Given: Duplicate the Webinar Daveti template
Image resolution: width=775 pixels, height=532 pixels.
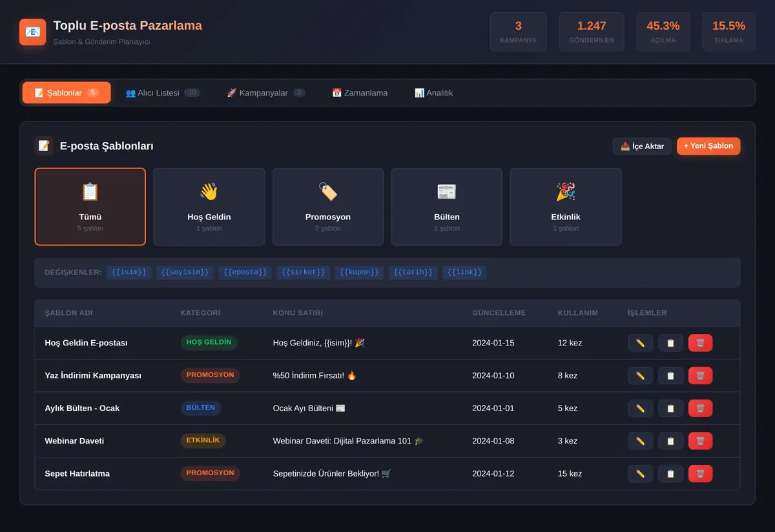Looking at the screenshot, I should click(x=670, y=441).
